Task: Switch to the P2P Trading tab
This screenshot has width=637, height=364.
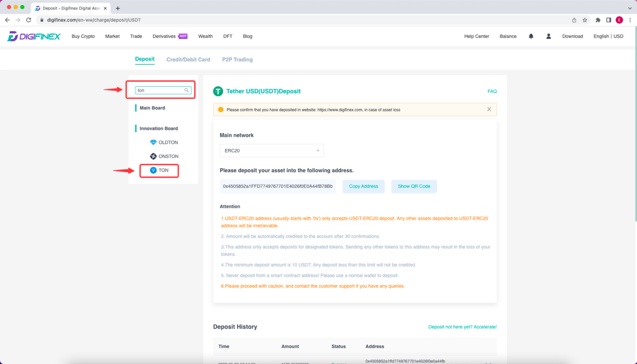Action: [237, 60]
